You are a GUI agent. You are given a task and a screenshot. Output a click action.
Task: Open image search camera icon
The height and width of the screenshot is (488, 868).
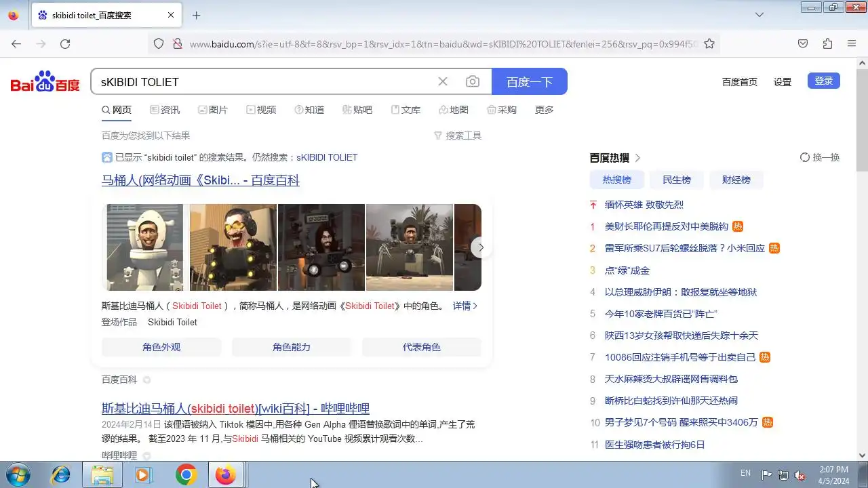473,82
